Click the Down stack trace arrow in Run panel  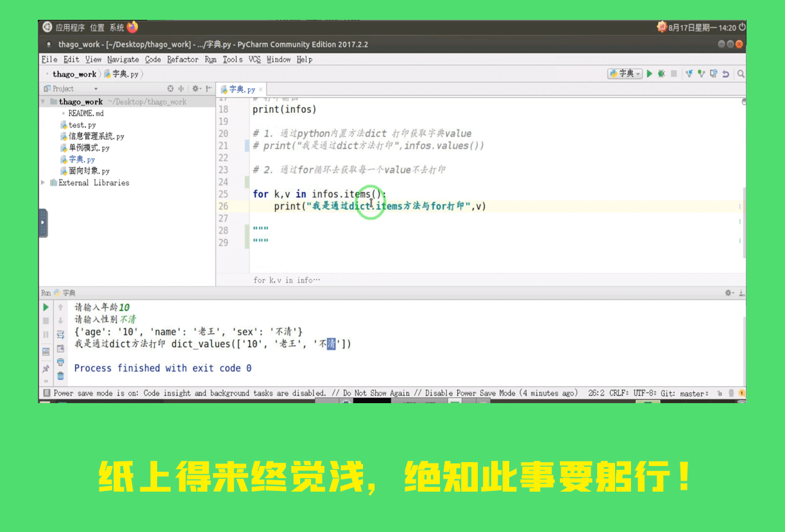(60, 320)
